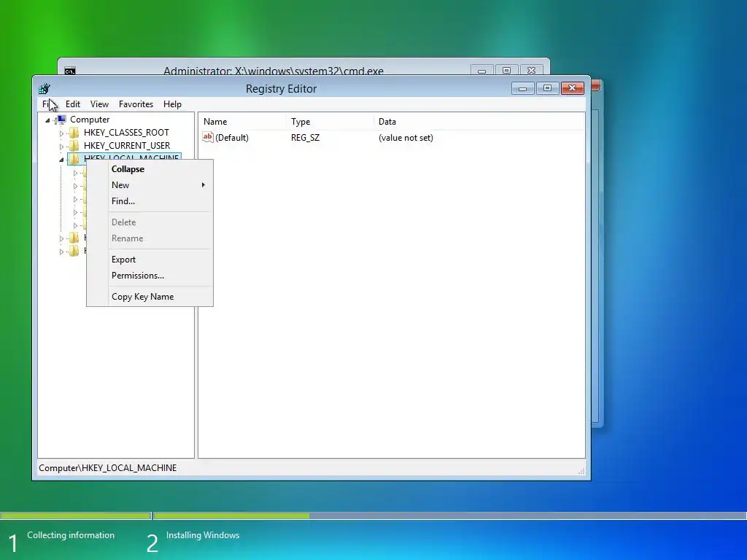
Task: Click the Computer icon in the tree
Action: coord(61,120)
